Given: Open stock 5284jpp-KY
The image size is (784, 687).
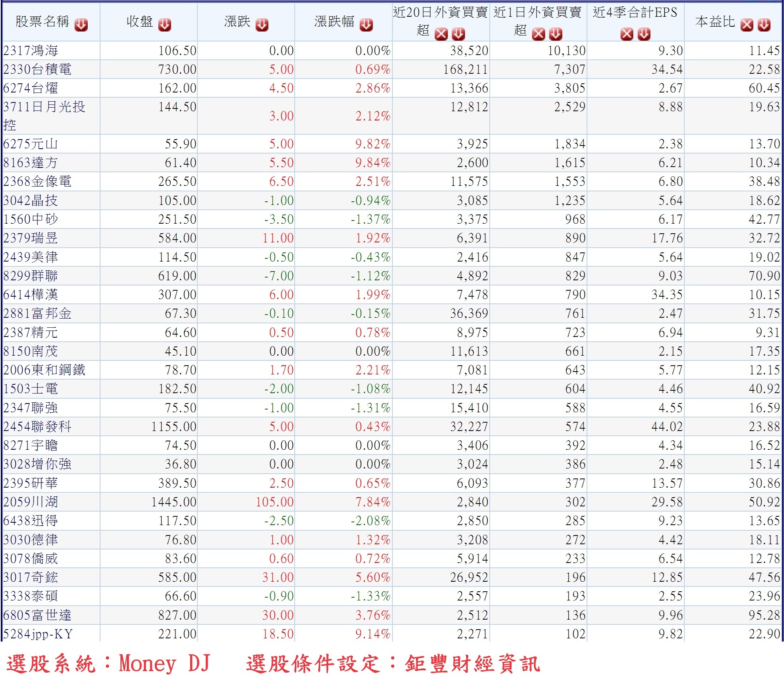Looking at the screenshot, I should [38, 634].
